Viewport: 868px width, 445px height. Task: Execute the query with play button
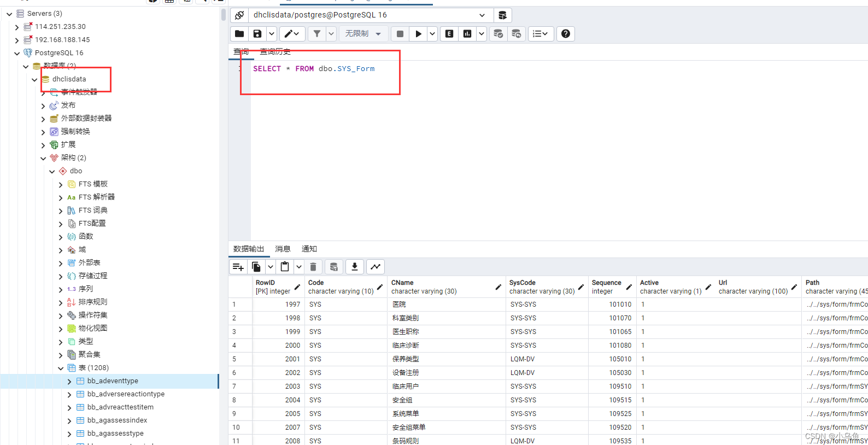click(418, 34)
